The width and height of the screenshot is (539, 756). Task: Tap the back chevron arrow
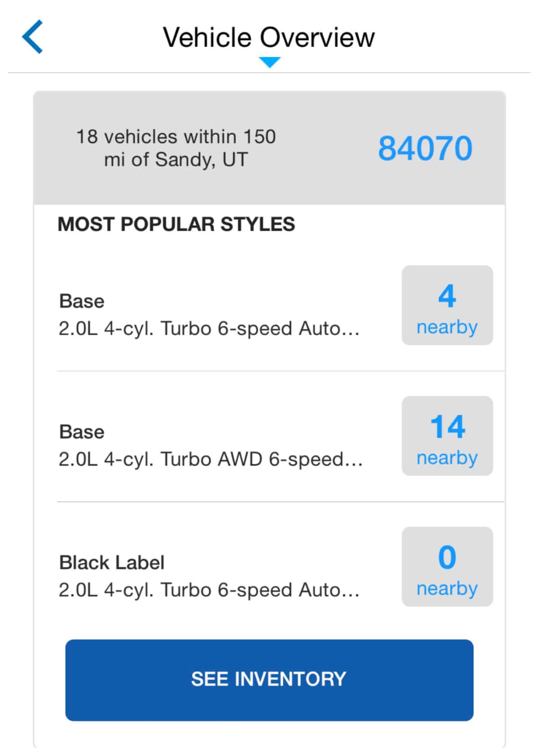(x=32, y=37)
